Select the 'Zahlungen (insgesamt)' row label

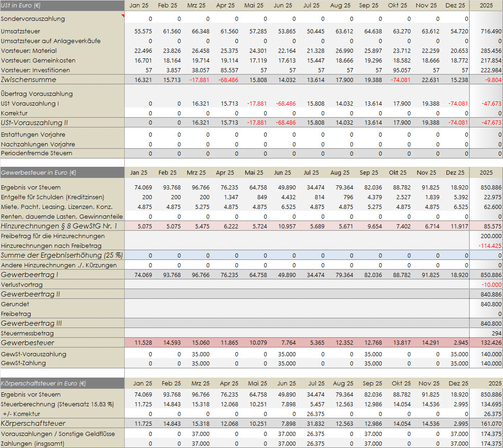[32, 444]
